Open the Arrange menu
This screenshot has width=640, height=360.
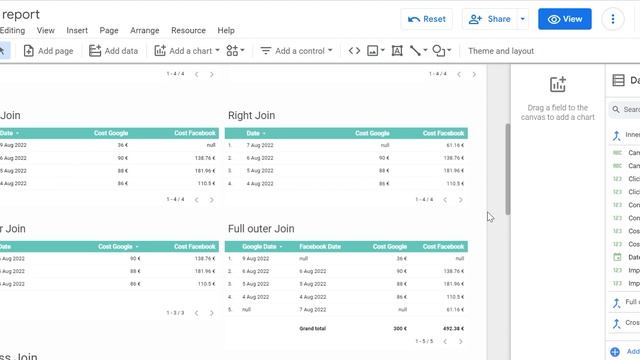(144, 31)
